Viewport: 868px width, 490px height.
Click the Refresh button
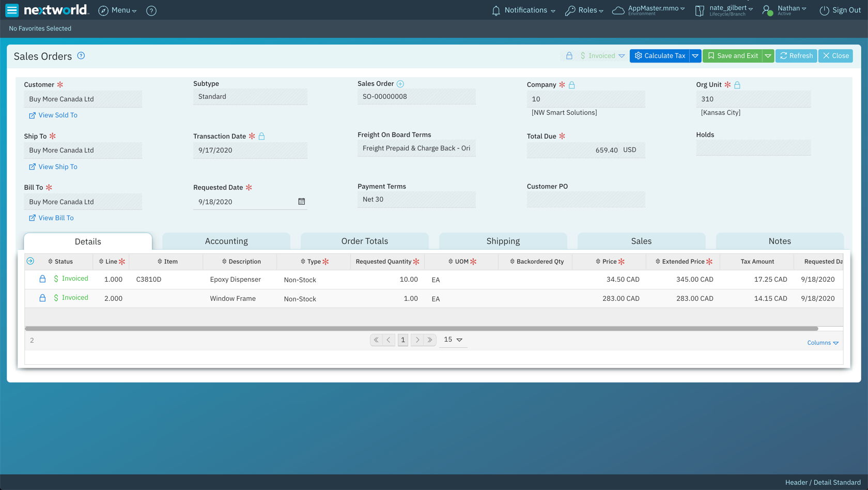[796, 56]
